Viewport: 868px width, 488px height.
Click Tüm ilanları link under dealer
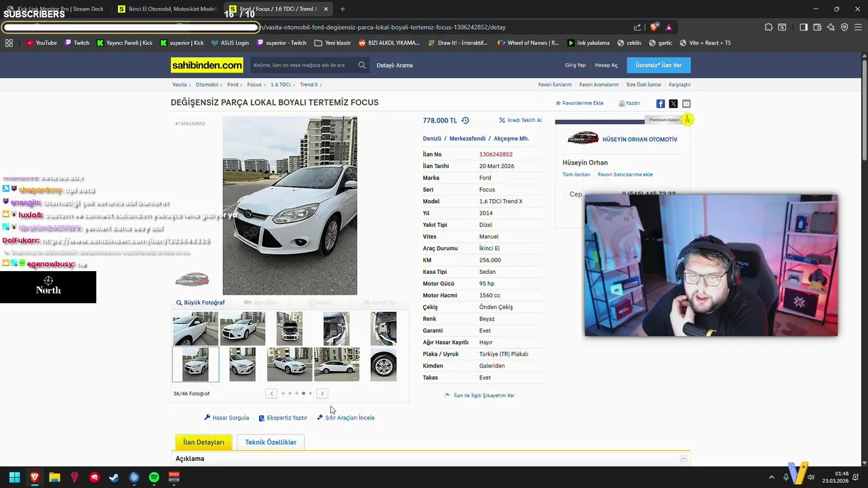(x=576, y=174)
